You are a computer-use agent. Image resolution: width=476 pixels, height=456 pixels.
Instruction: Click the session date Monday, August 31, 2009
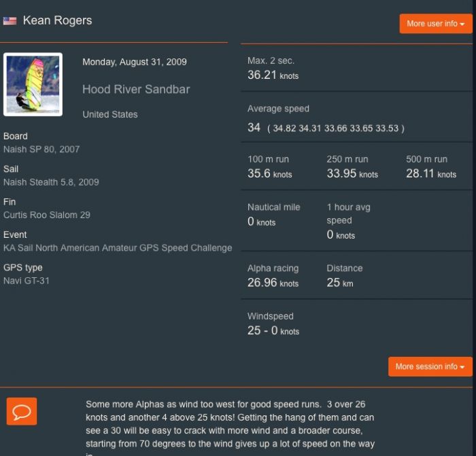point(135,62)
